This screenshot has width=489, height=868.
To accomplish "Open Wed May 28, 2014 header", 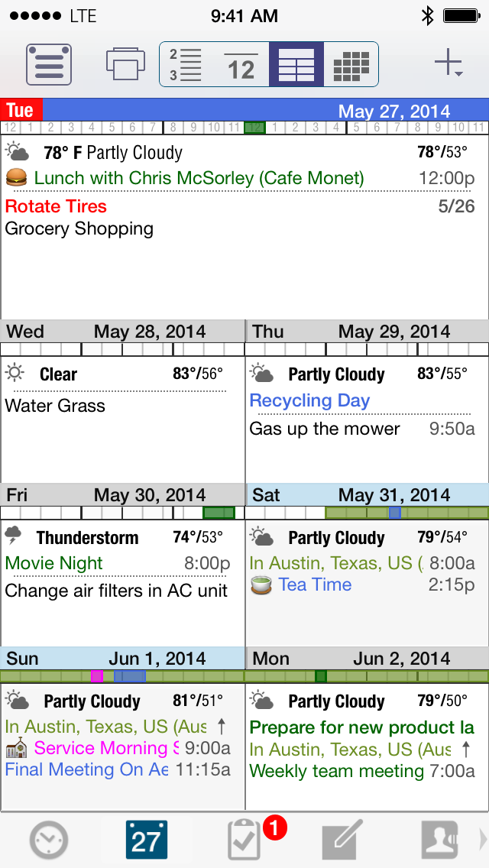I will click(122, 332).
